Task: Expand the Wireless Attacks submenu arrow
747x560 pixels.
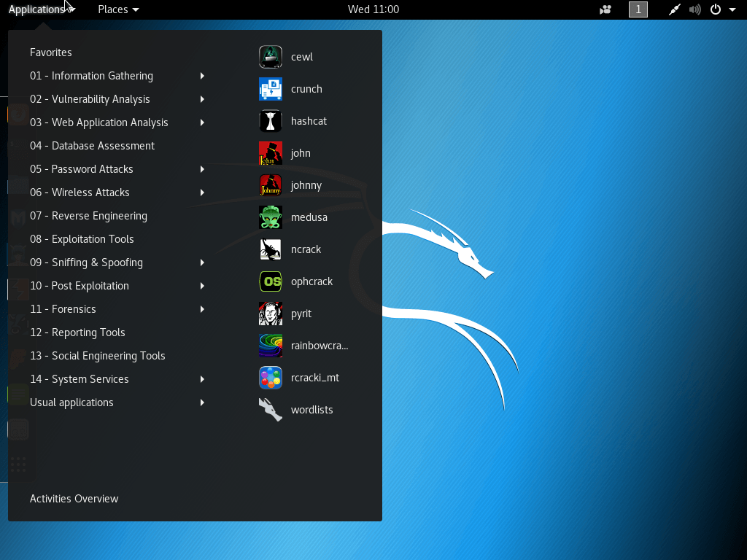Action: [x=202, y=192]
